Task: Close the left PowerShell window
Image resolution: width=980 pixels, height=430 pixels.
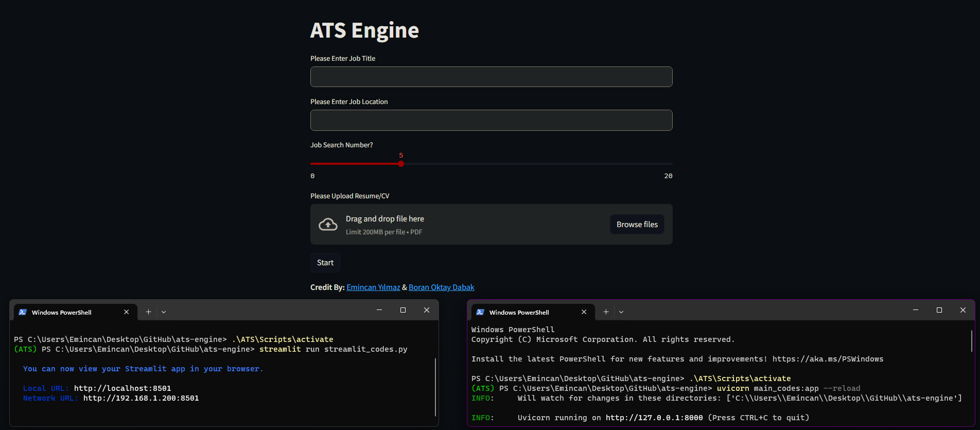Action: (427, 310)
